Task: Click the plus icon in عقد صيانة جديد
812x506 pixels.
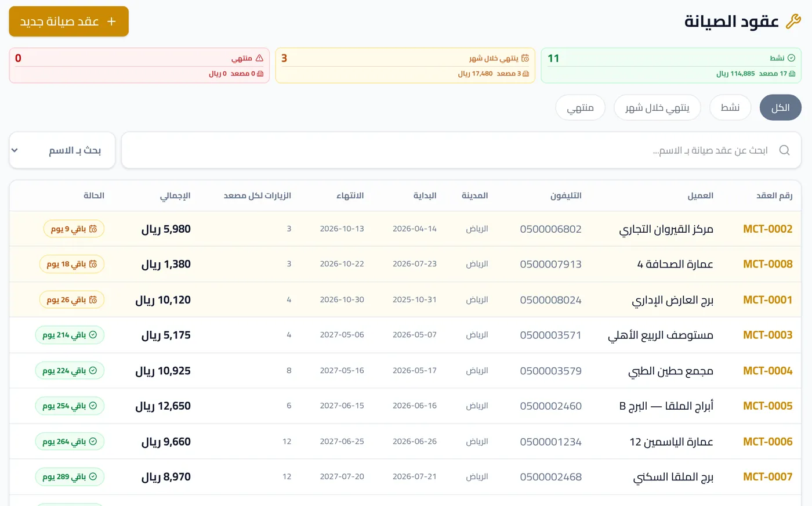Action: click(111, 21)
